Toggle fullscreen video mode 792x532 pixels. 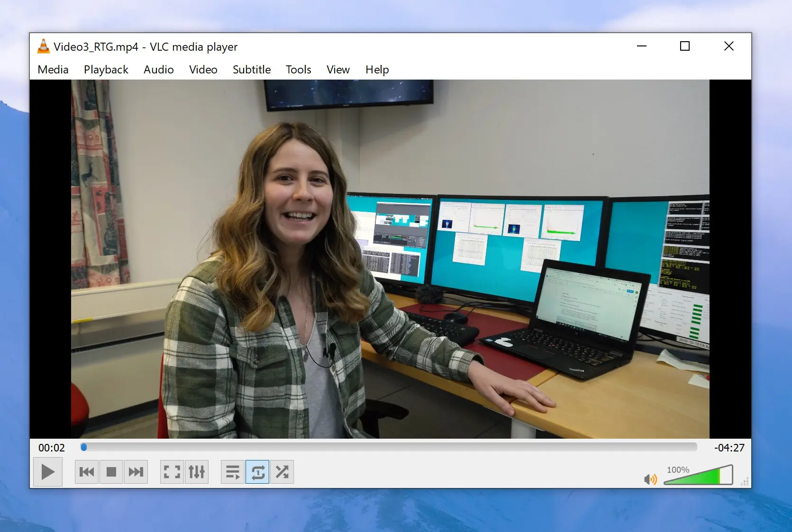[172, 472]
